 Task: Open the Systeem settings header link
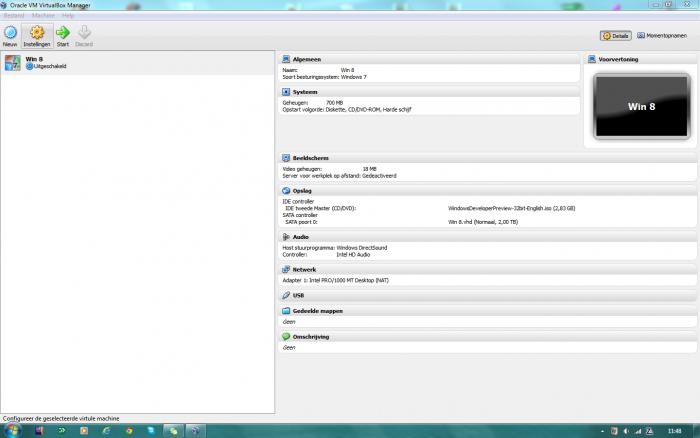point(305,92)
